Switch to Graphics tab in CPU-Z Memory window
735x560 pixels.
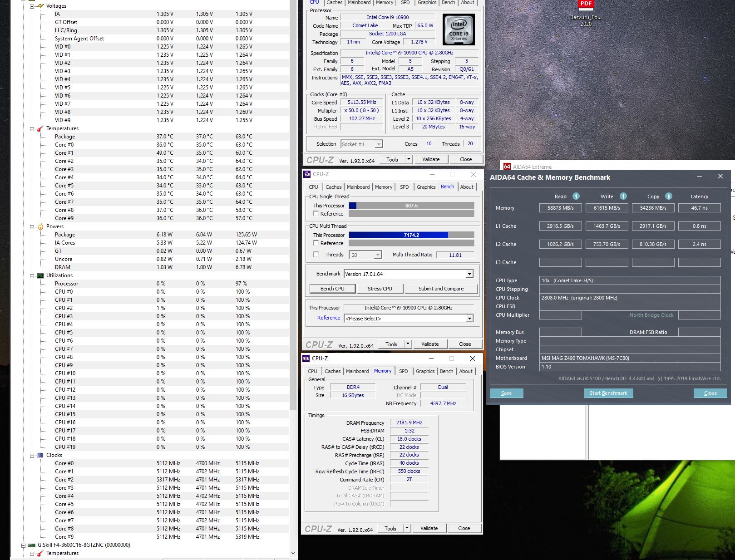click(x=425, y=371)
